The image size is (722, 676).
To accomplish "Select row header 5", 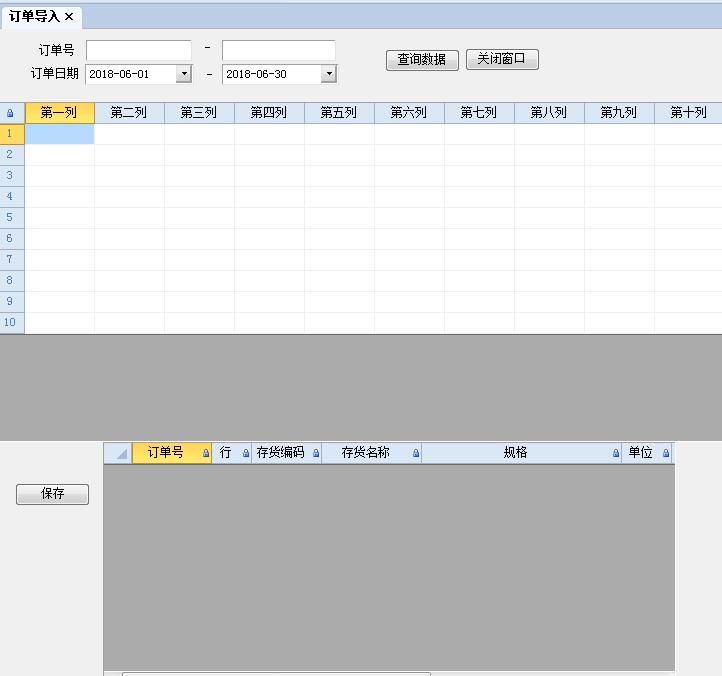I will 12,218.
